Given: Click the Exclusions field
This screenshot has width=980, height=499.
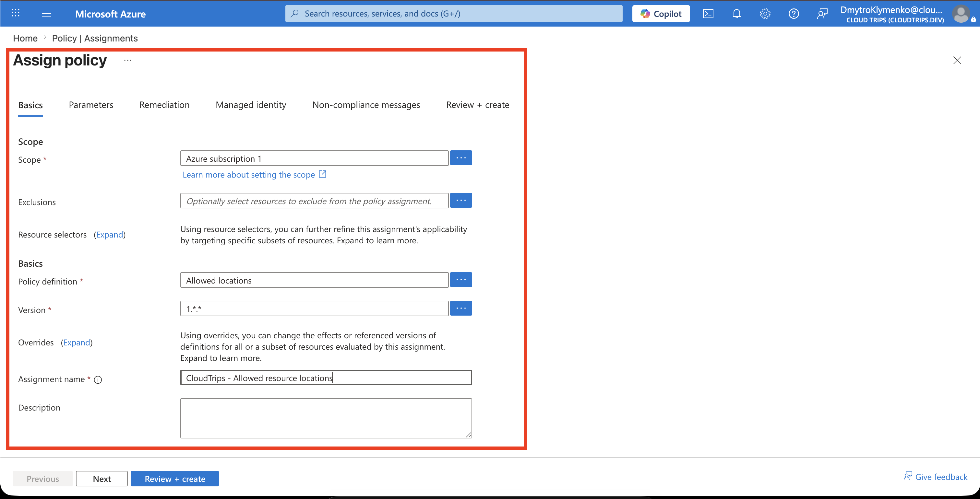Looking at the screenshot, I should pyautogui.click(x=314, y=201).
